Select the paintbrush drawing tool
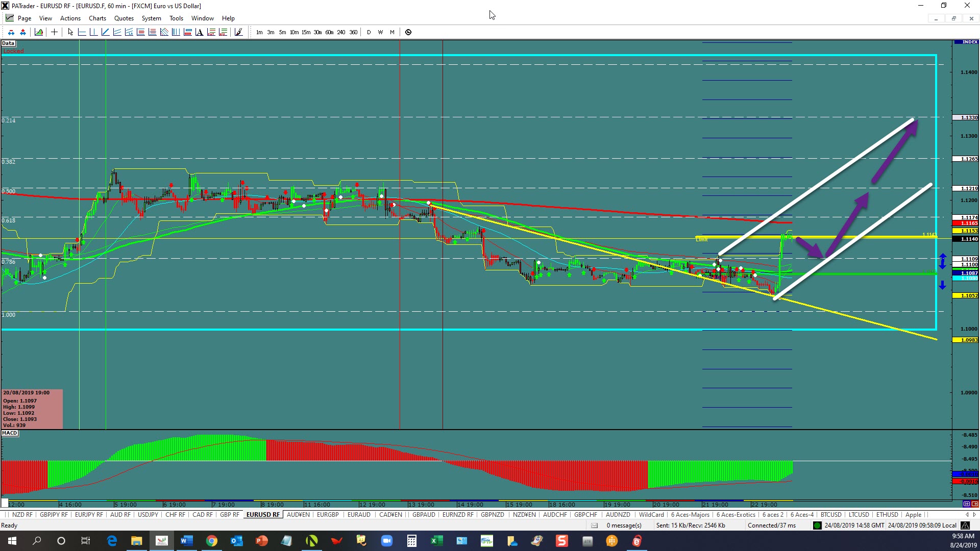This screenshot has width=980, height=551. (238, 32)
